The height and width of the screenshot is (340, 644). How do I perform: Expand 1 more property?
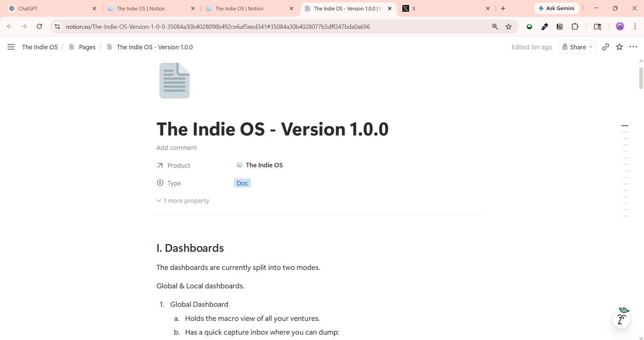pyautogui.click(x=182, y=201)
